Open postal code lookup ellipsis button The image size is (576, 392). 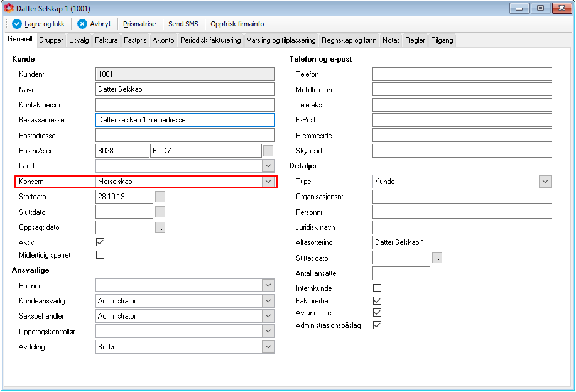click(268, 151)
